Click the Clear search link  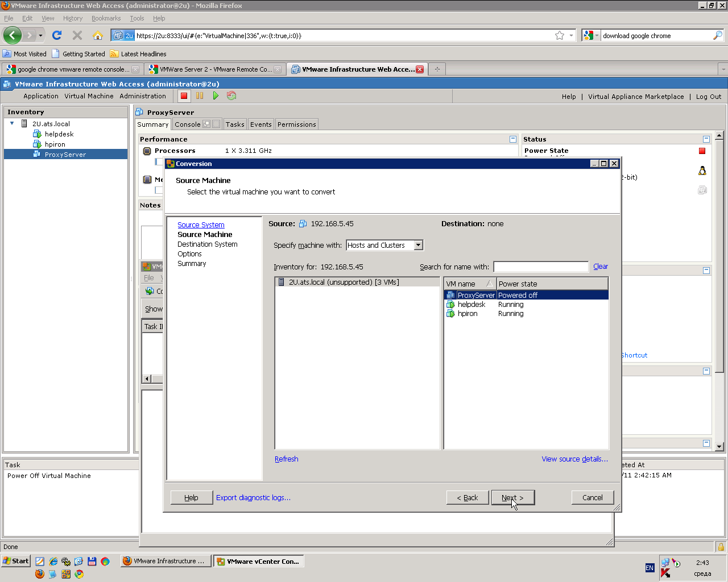click(x=601, y=267)
